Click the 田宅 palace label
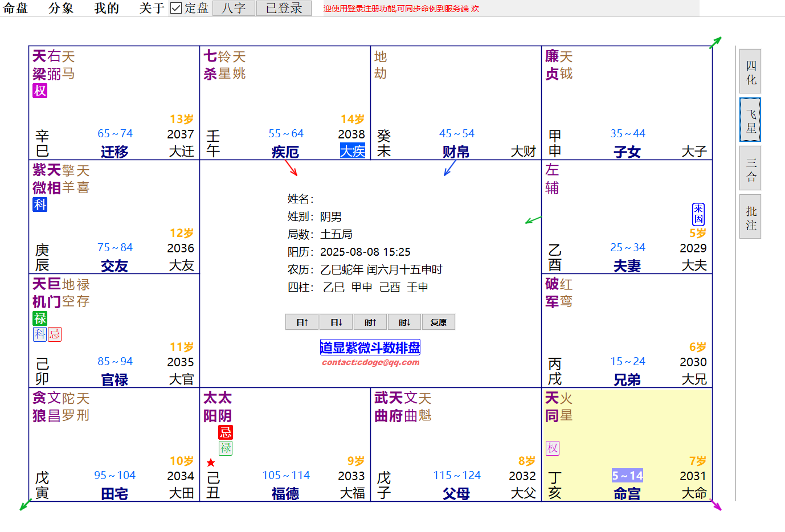Screen dimensions: 785x532 tap(115, 494)
